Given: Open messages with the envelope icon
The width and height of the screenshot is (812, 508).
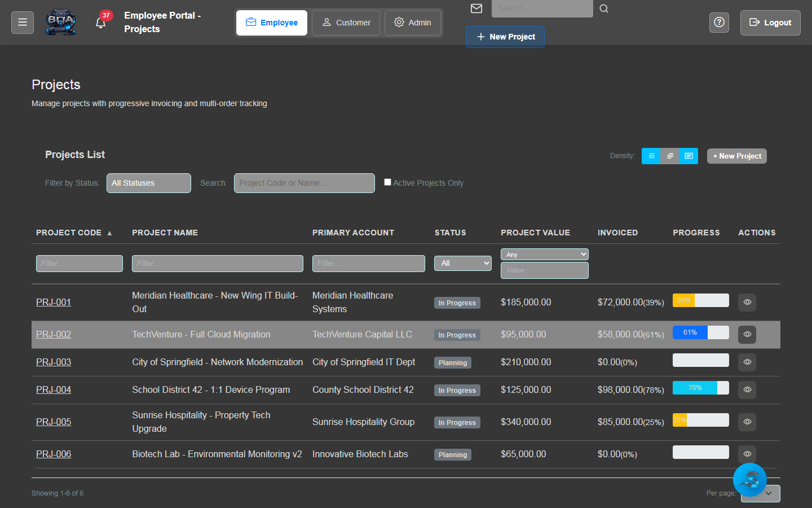Looking at the screenshot, I should (476, 8).
